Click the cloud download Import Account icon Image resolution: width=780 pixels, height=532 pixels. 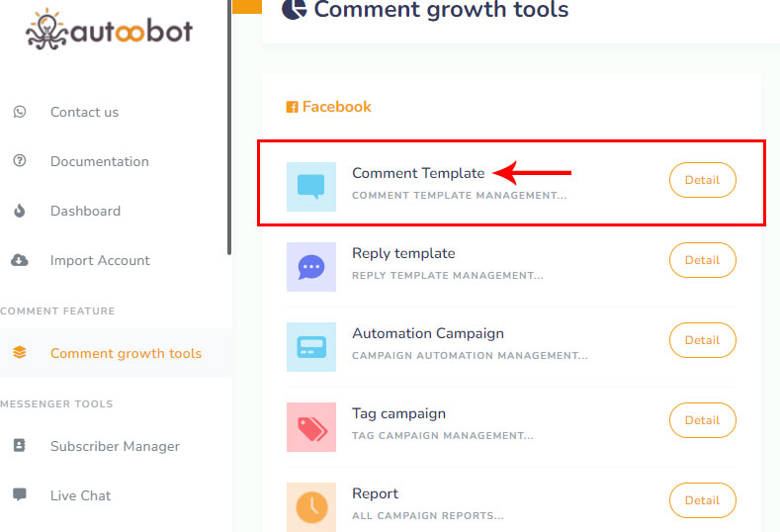point(20,260)
